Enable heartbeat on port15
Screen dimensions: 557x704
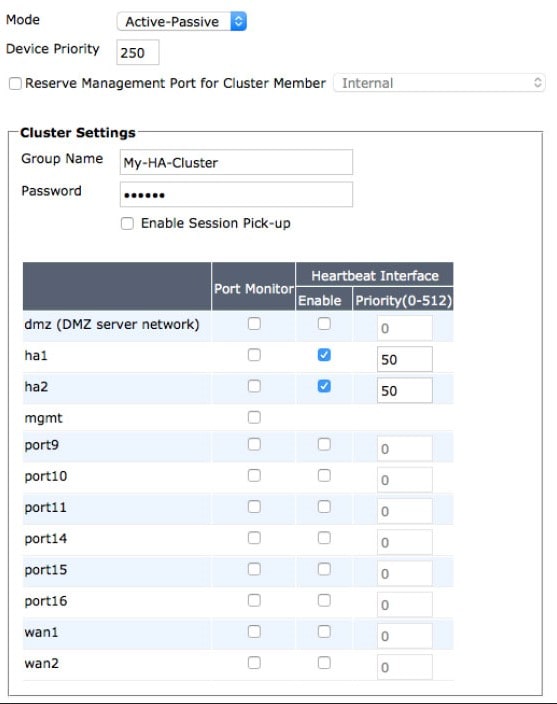(324, 569)
